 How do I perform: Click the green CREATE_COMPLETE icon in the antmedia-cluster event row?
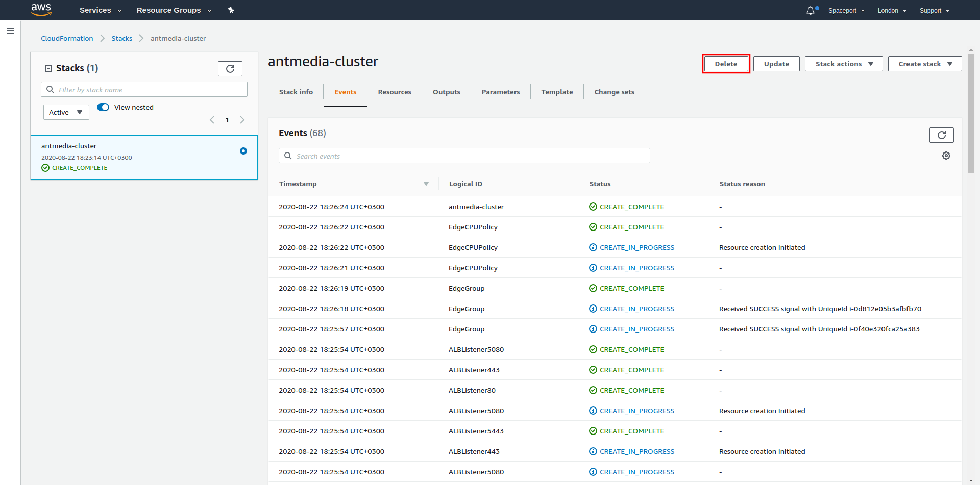(593, 207)
